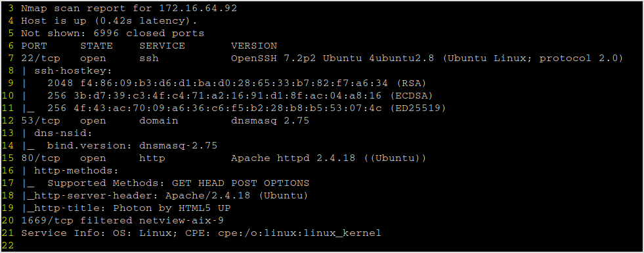Click the RSA hostkey fingerprint line
The height and width of the screenshot is (253, 644).
(x=224, y=83)
